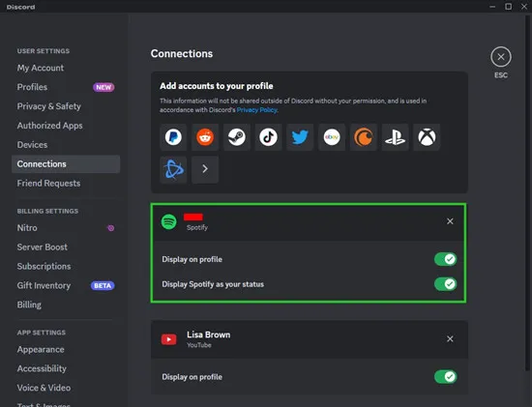Click the NEW badge beside Profiles
Image resolution: width=532 pixels, height=407 pixels.
tap(103, 87)
